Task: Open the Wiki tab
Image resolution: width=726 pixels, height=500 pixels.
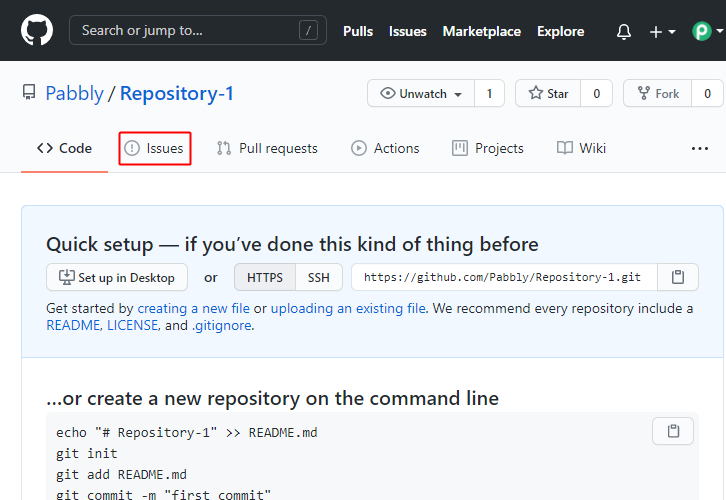Action: click(x=581, y=148)
